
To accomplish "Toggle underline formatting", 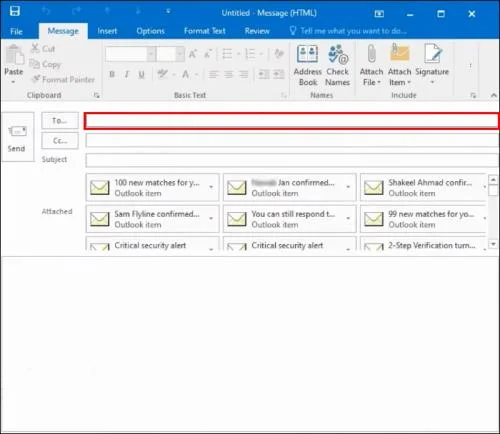I will [x=141, y=74].
